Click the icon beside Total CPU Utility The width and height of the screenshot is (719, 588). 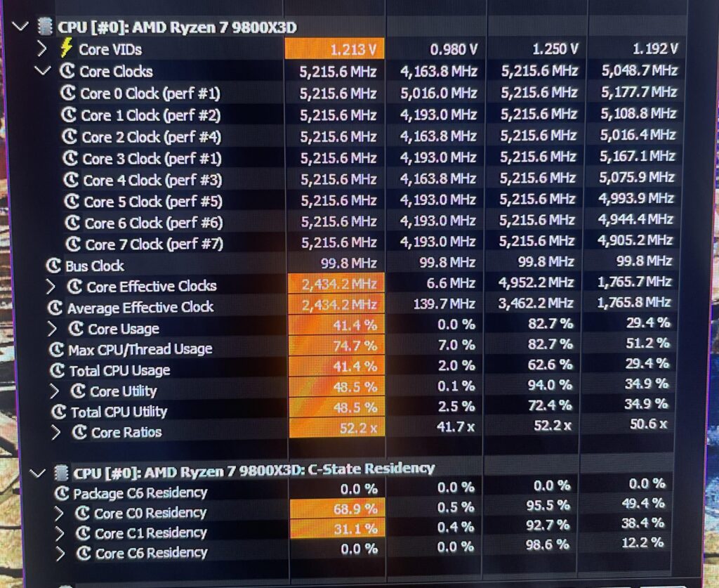59,412
